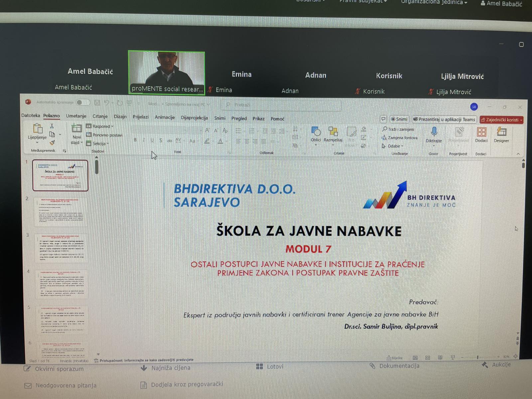The height and width of the screenshot is (399, 532).
Task: Click the Bold B icon
Action: 135,140
